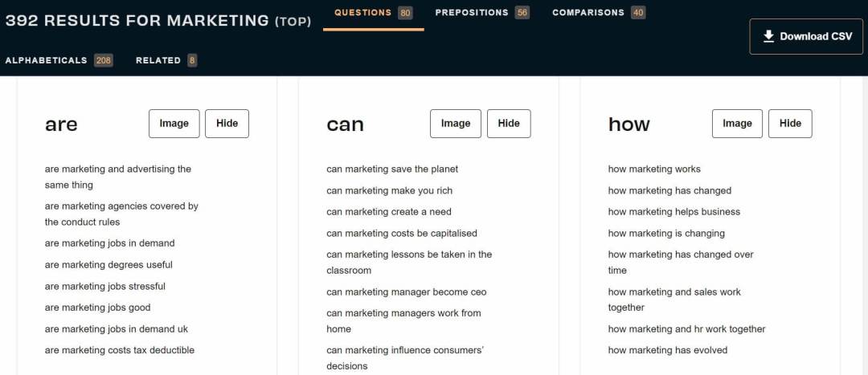Open 'can marketing save the planet' link

coord(391,169)
